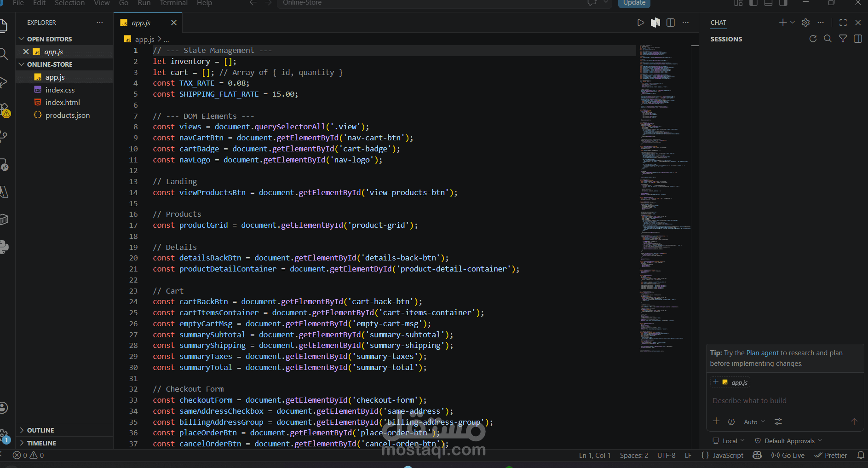This screenshot has height=468, width=868.
Task: Open the Copilot status icon in the status bar
Action: click(757, 455)
